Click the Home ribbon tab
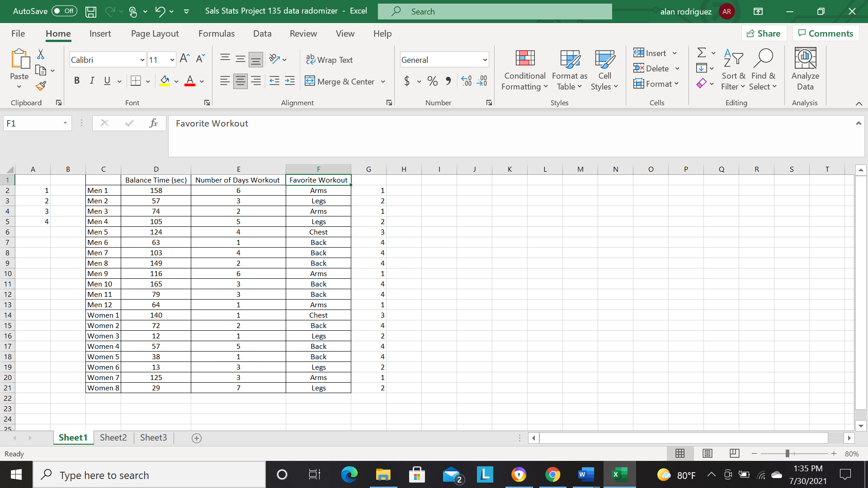The image size is (868, 488). pyautogui.click(x=58, y=33)
